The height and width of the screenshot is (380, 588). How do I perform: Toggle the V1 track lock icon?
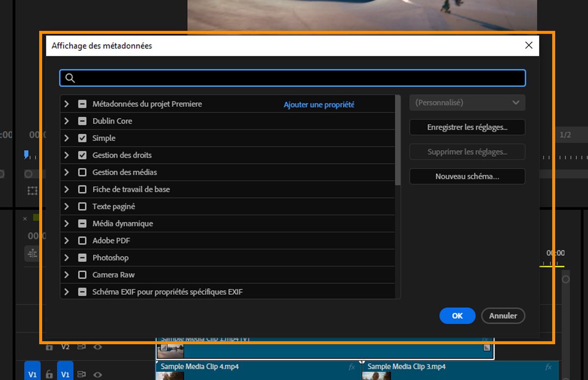click(49, 375)
